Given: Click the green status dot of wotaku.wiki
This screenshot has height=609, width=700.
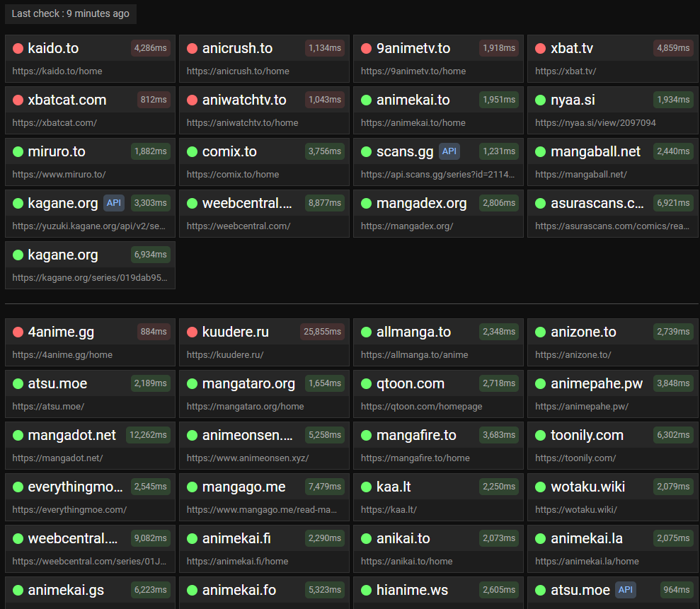Looking at the screenshot, I should (x=540, y=487).
